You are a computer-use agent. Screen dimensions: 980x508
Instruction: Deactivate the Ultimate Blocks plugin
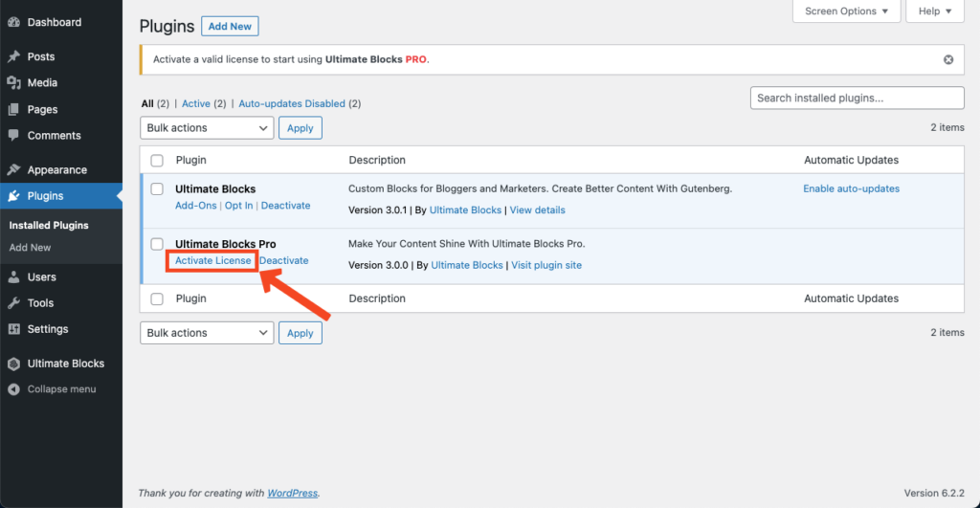pyautogui.click(x=285, y=206)
